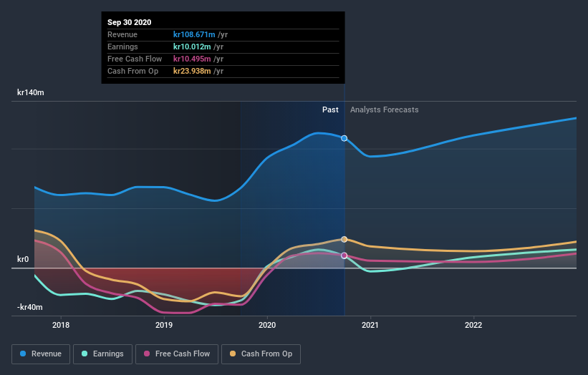The width and height of the screenshot is (588, 375).
Task: Click the Free Cash Flow label in tooltip
Action: (135, 59)
